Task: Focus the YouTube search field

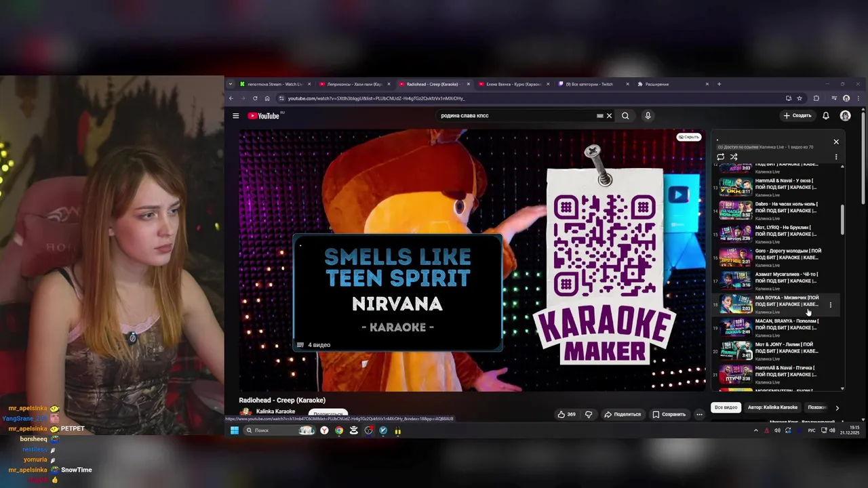Action: tap(517, 116)
